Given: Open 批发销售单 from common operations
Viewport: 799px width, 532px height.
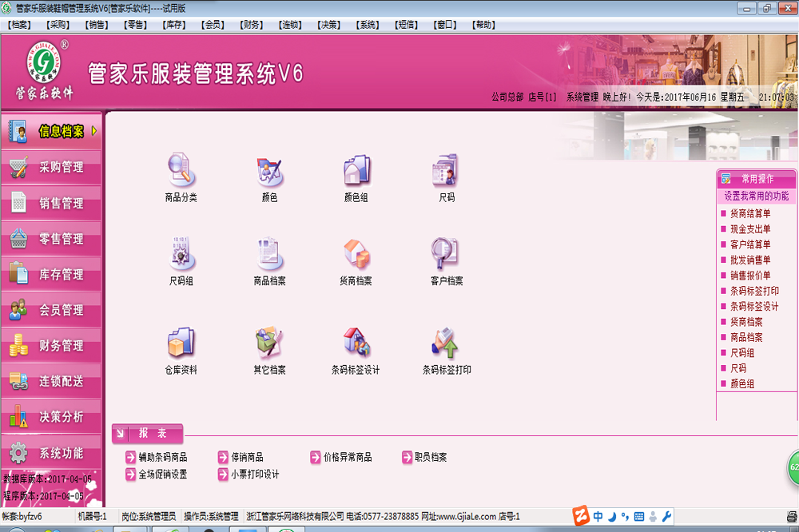Looking at the screenshot, I should click(750, 260).
